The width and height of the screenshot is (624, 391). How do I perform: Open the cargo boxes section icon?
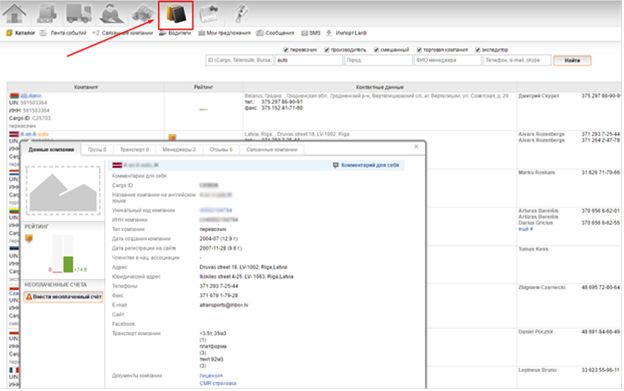coord(47,13)
